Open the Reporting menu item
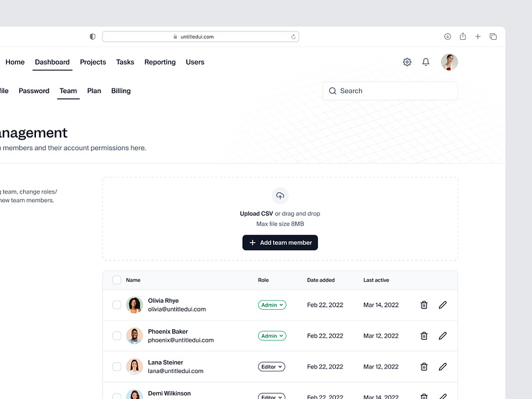 [x=160, y=61]
